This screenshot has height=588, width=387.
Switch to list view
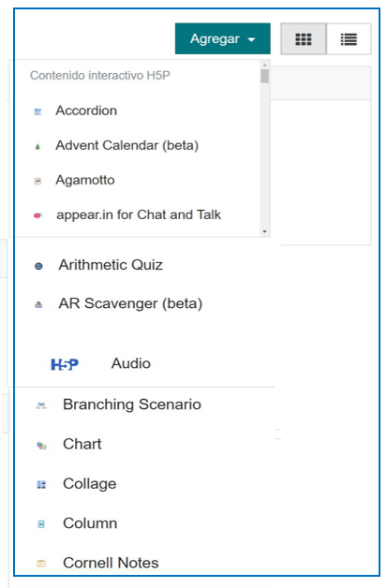tap(349, 39)
